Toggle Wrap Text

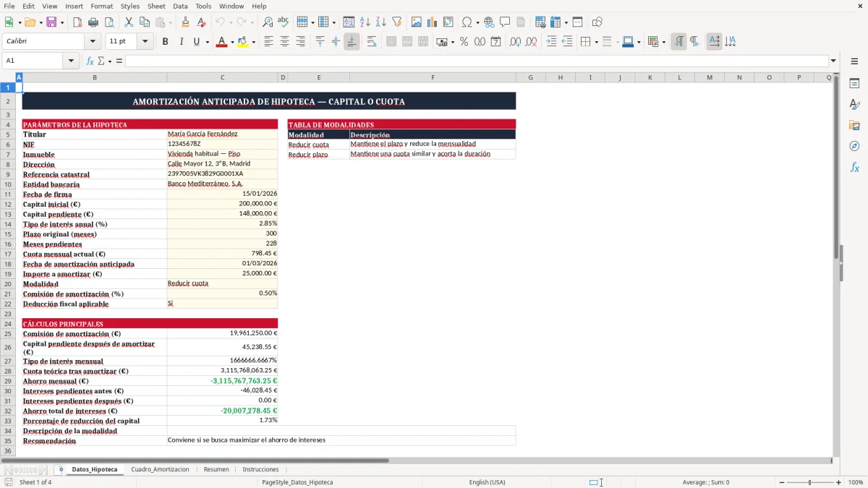click(372, 42)
